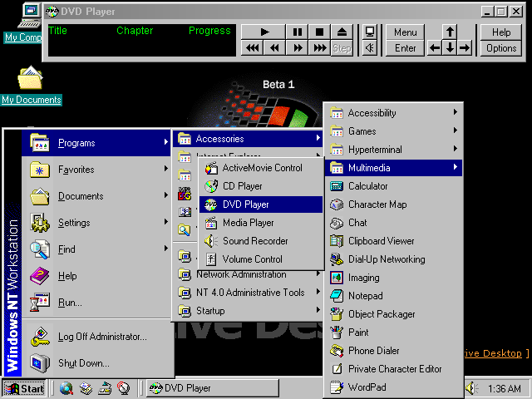Viewport: 532px width, 399px height.
Task: Open WordPad
Action: 393,387
